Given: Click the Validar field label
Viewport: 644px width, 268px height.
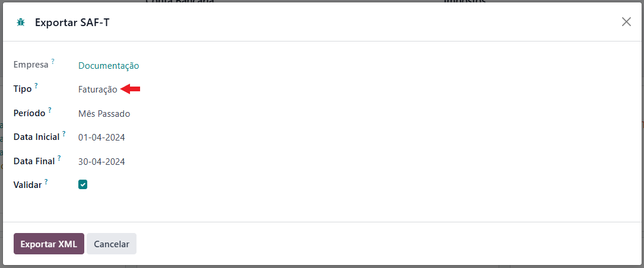Looking at the screenshot, I should (27, 185).
